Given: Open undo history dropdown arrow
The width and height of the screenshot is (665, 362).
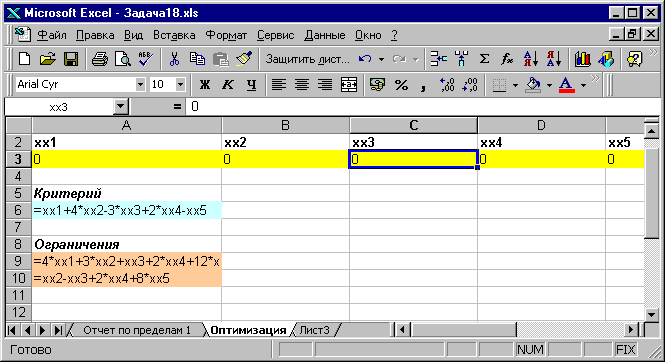Looking at the screenshot, I should tap(381, 59).
